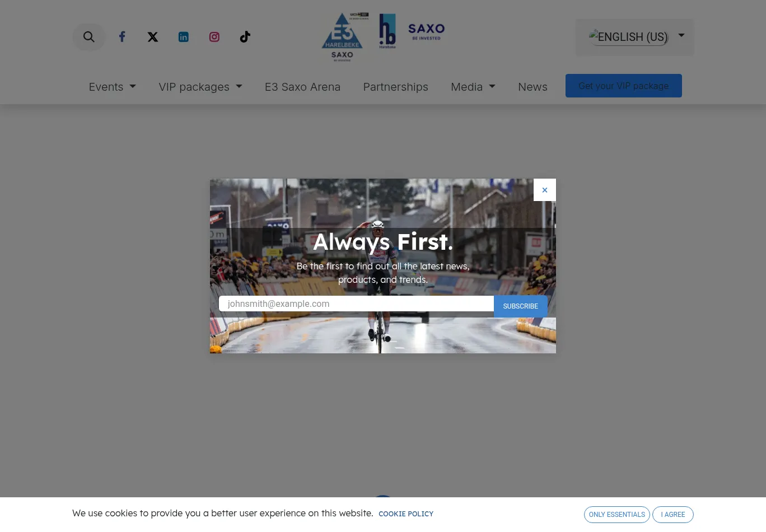Open the X (Twitter) icon

pyautogui.click(x=153, y=37)
